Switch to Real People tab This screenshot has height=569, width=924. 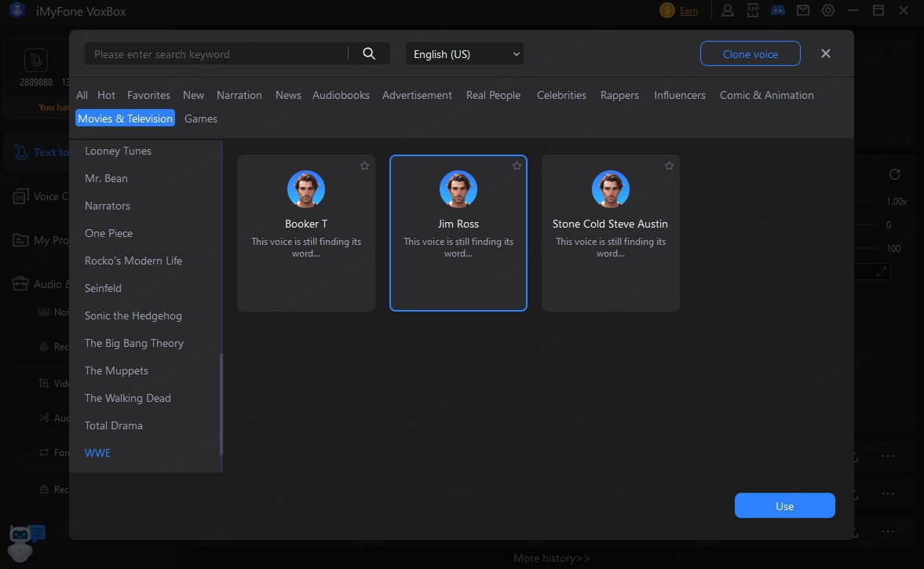tap(493, 95)
